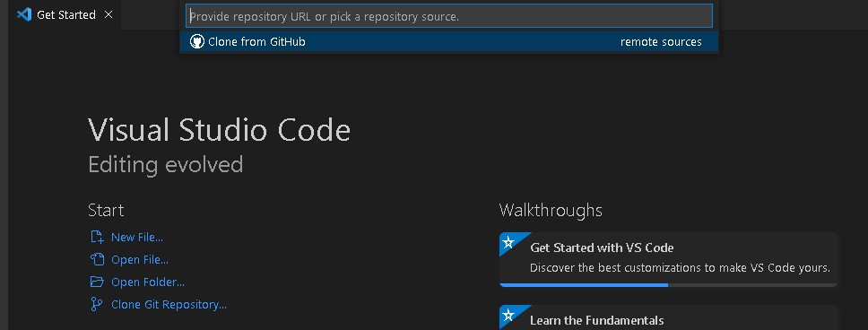Screen dimensions: 868x330
Task: Open the Clone Git Repository... link
Action: click(169, 305)
